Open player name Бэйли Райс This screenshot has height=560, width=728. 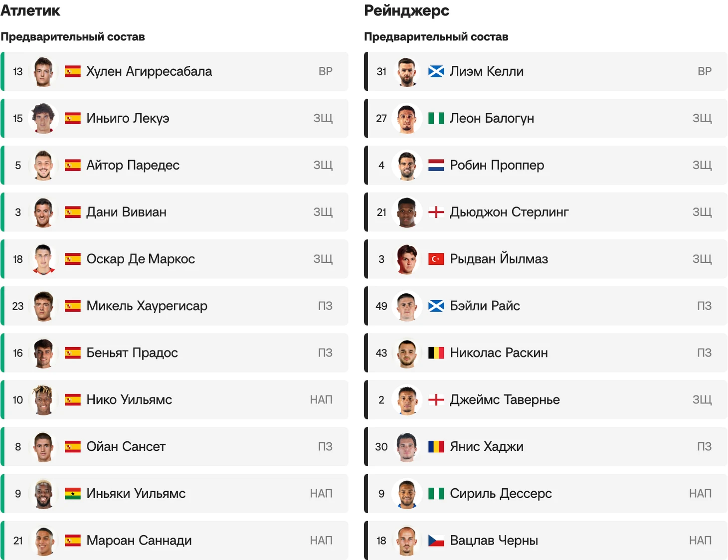coord(485,306)
